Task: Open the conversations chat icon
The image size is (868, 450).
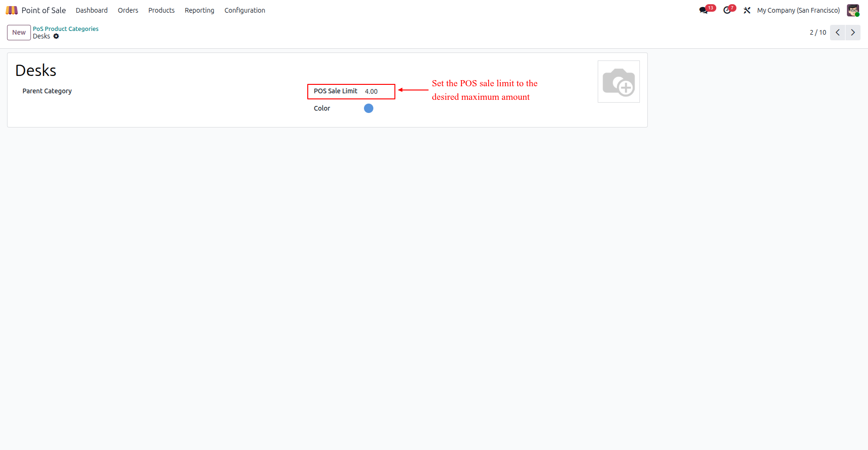Action: click(x=704, y=10)
